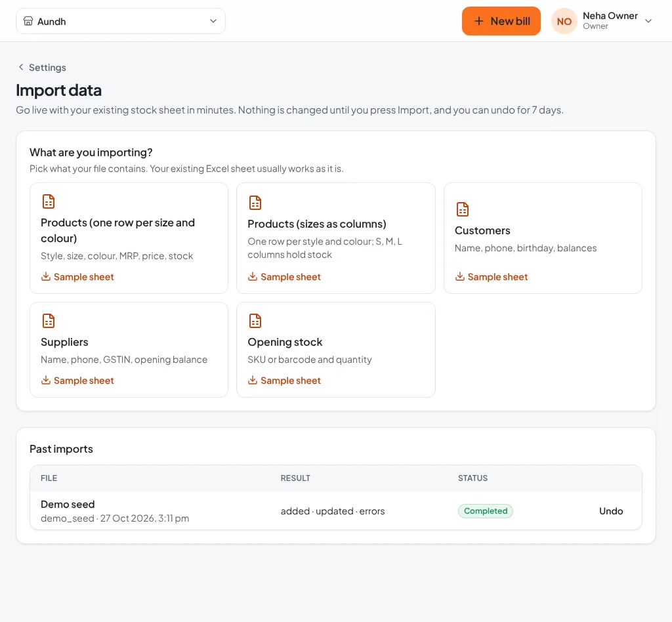Select the Opening stock import card
This screenshot has height=622, width=672.
click(335, 350)
